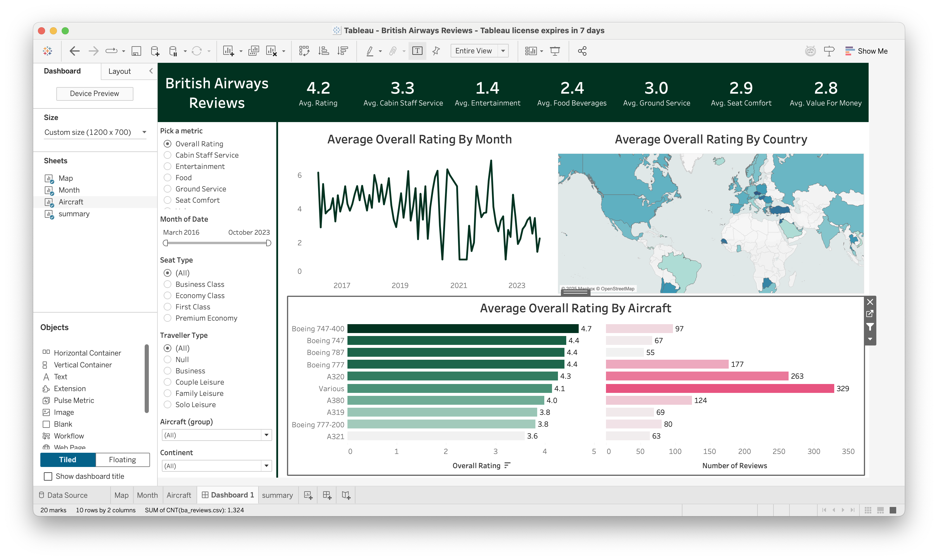
Task: Expand New Worksheet dropdown arrow
Action: pyautogui.click(x=241, y=51)
